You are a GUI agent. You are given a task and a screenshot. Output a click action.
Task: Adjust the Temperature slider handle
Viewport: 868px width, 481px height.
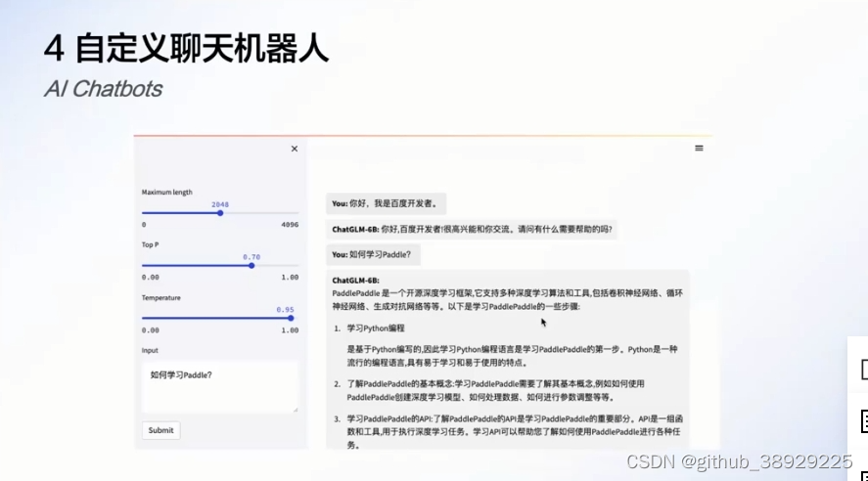[291, 318]
